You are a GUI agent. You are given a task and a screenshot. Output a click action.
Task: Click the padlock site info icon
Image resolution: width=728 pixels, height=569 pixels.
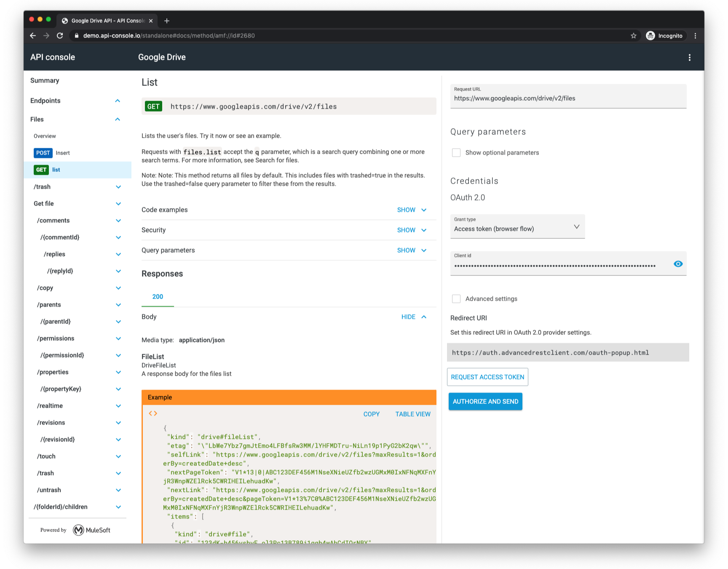pyautogui.click(x=76, y=36)
